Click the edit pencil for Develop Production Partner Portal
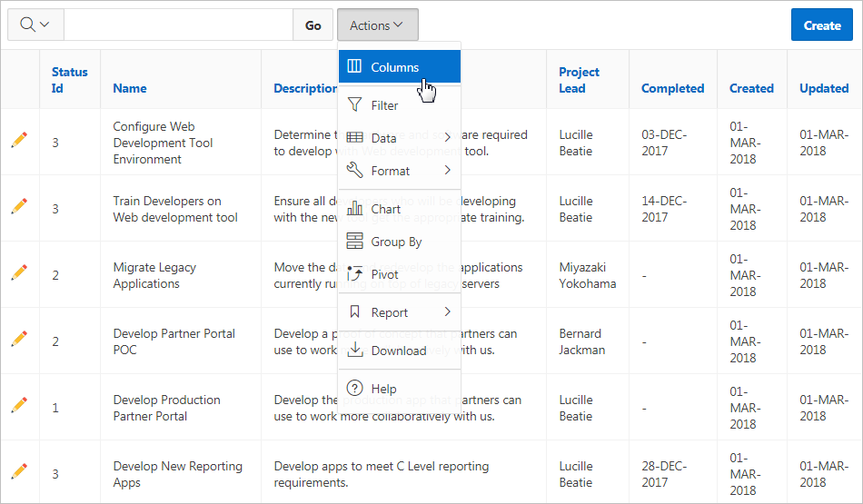Viewport: 863px width, 504px height. [19, 405]
